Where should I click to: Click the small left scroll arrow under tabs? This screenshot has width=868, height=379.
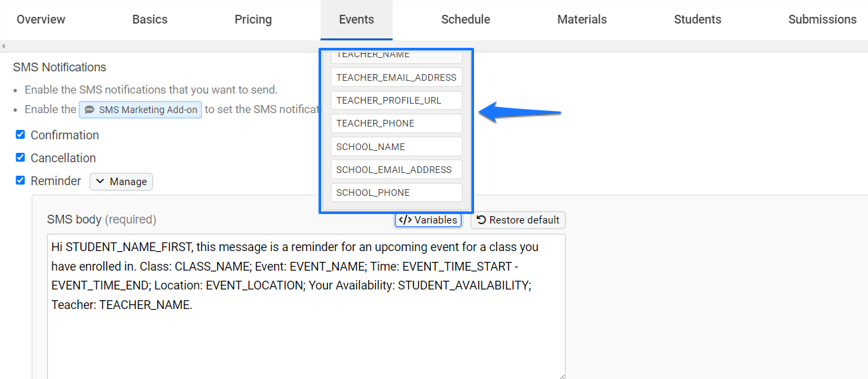point(3,46)
